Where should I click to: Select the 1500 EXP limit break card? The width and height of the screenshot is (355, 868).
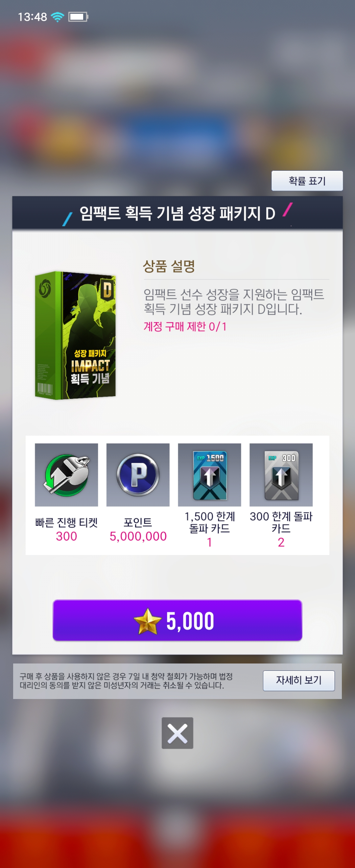pos(209,475)
